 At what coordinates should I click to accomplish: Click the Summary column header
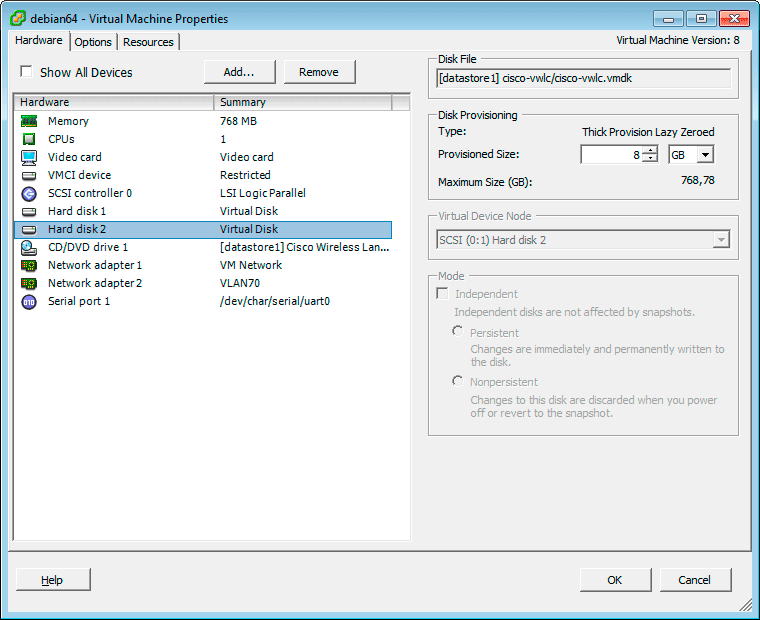(302, 102)
